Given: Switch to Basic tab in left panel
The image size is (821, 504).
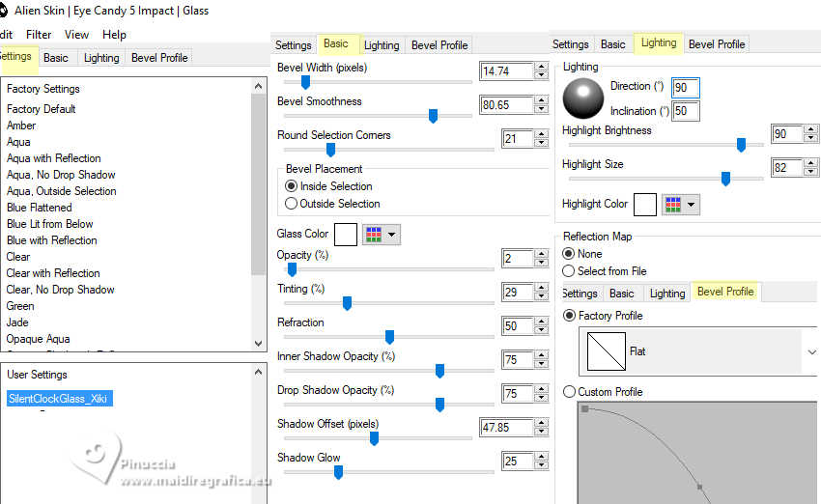Looking at the screenshot, I should click(56, 58).
